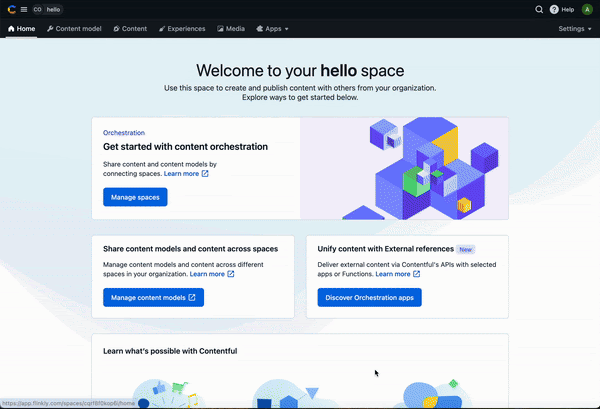Click the Share content models and content heading
600x409 pixels.
[x=191, y=249]
